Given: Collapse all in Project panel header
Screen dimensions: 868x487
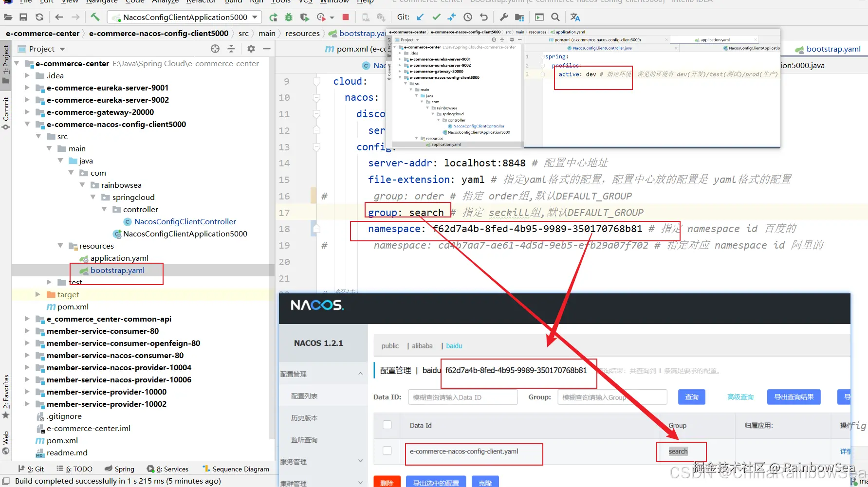Looking at the screenshot, I should point(231,49).
